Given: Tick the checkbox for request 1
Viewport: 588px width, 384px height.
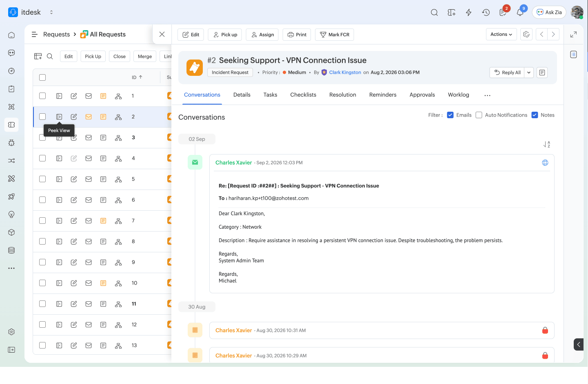Looking at the screenshot, I should pyautogui.click(x=42, y=96).
